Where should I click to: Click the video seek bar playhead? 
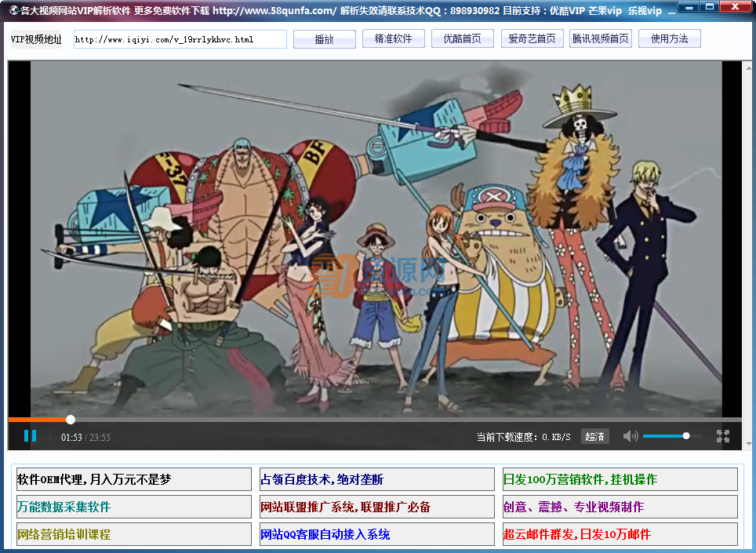[x=71, y=420]
